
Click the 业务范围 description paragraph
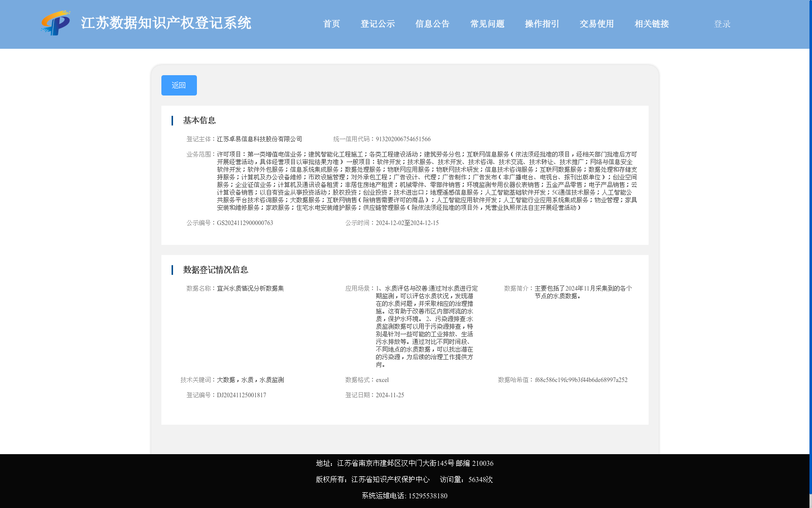tap(427, 181)
